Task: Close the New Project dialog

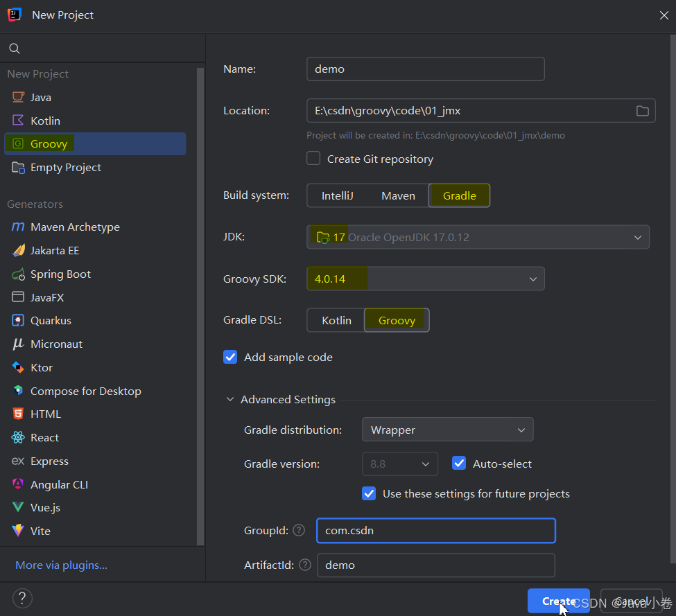Action: point(664,15)
